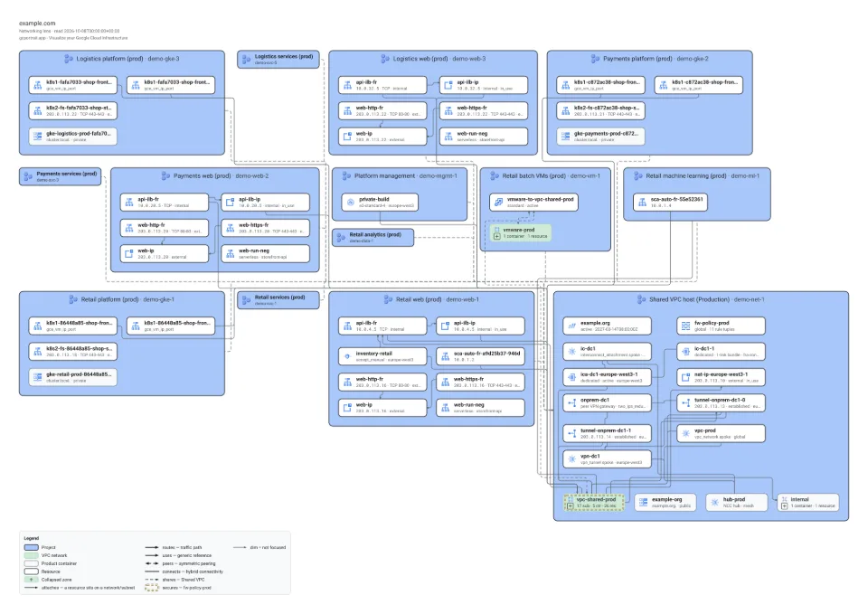Select web-https-fr node in Retail web
868x614 pixels.
pyautogui.click(x=480, y=382)
